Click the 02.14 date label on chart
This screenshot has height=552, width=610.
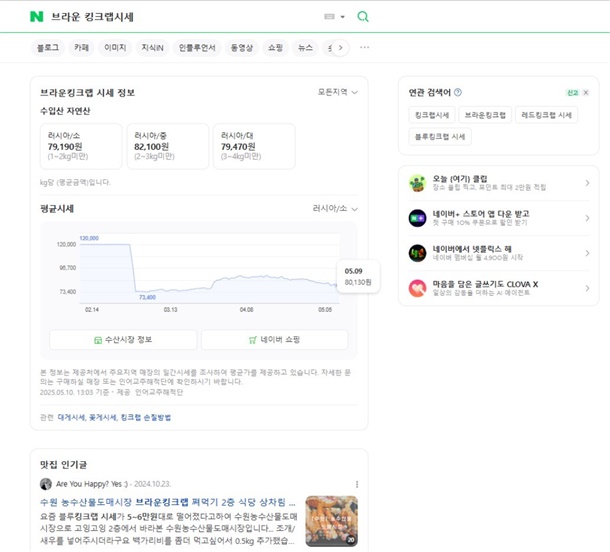(x=92, y=310)
